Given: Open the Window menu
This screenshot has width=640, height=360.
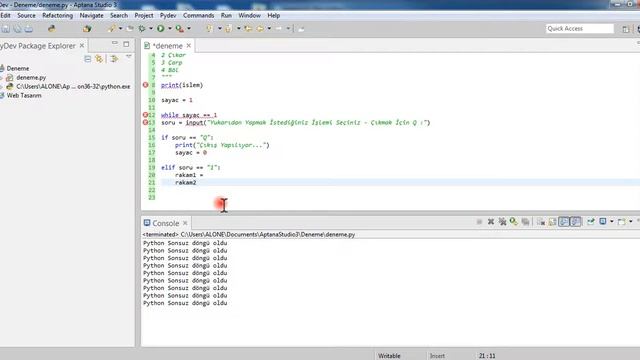Looking at the screenshot, I should tap(249, 16).
